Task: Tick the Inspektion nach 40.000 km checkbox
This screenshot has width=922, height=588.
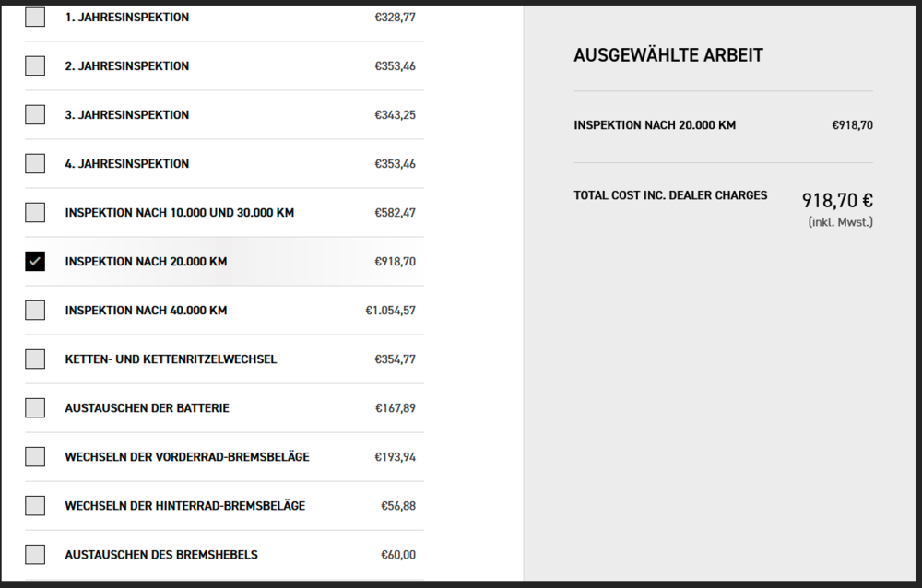Action: click(x=35, y=310)
